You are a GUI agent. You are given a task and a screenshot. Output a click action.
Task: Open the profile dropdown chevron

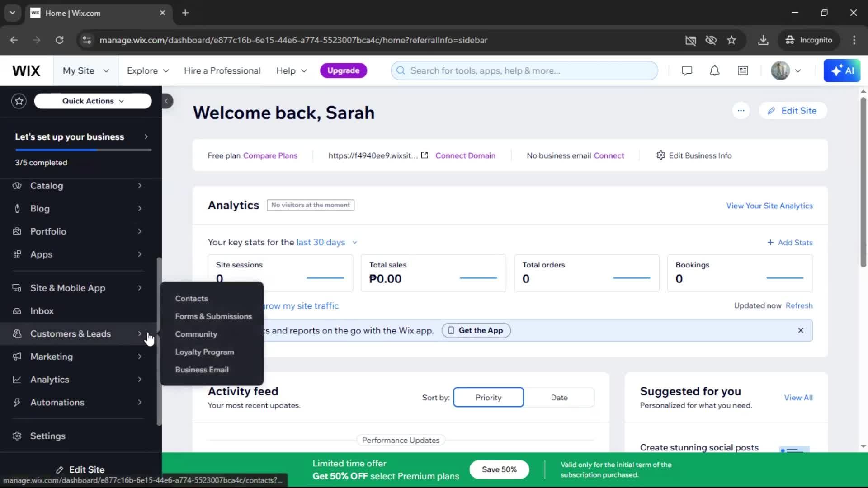[x=798, y=71]
